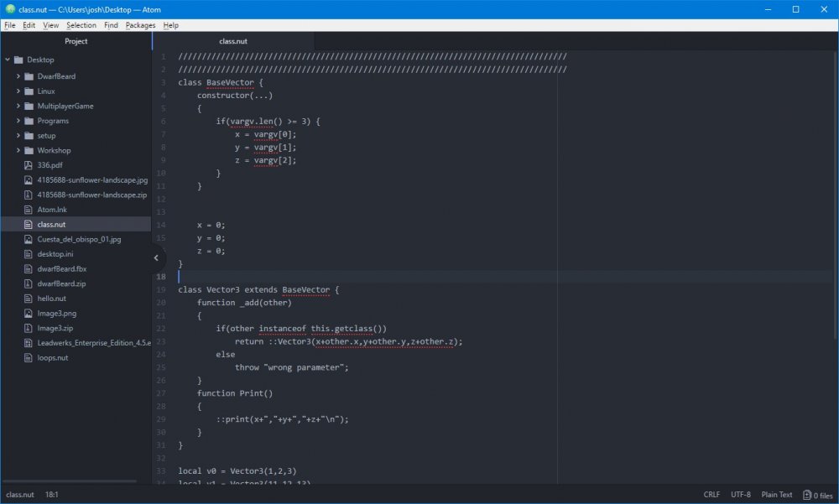839x504 pixels.
Task: Hide the tree view with arrow handle
Action: 156,258
